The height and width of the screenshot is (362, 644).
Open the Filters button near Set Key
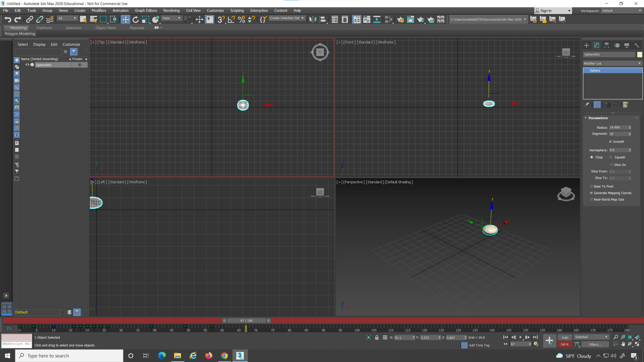click(x=594, y=344)
